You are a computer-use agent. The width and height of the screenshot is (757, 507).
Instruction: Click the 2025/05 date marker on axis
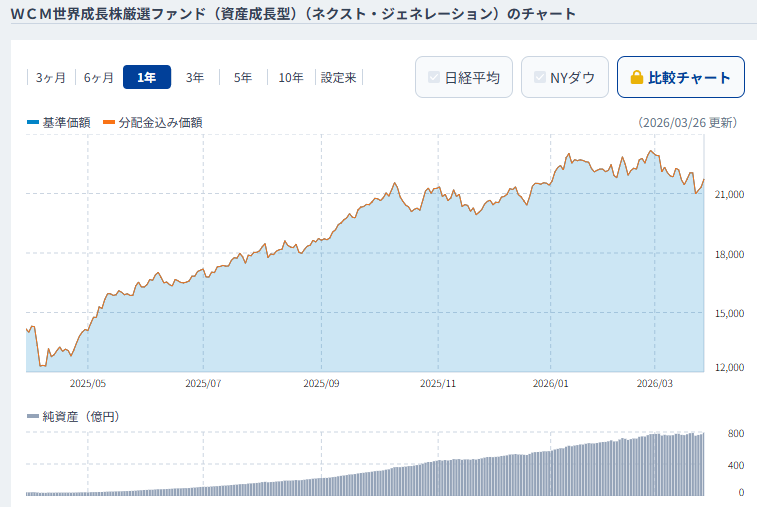coord(88,383)
